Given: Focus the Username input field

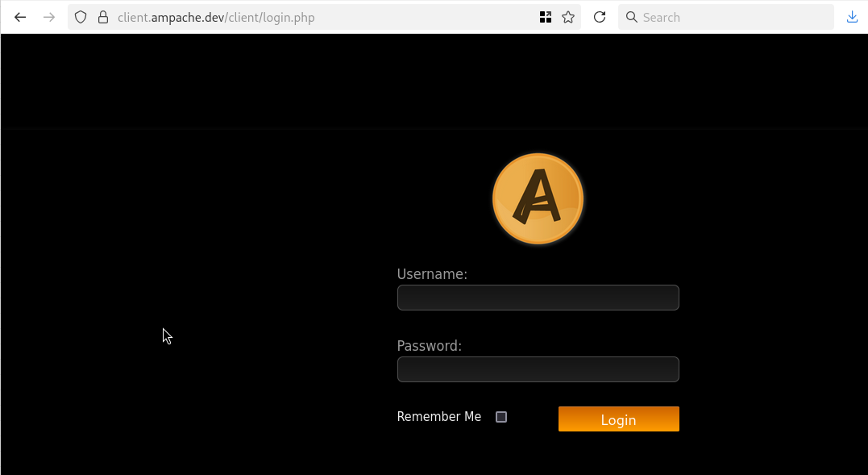Looking at the screenshot, I should (x=538, y=298).
